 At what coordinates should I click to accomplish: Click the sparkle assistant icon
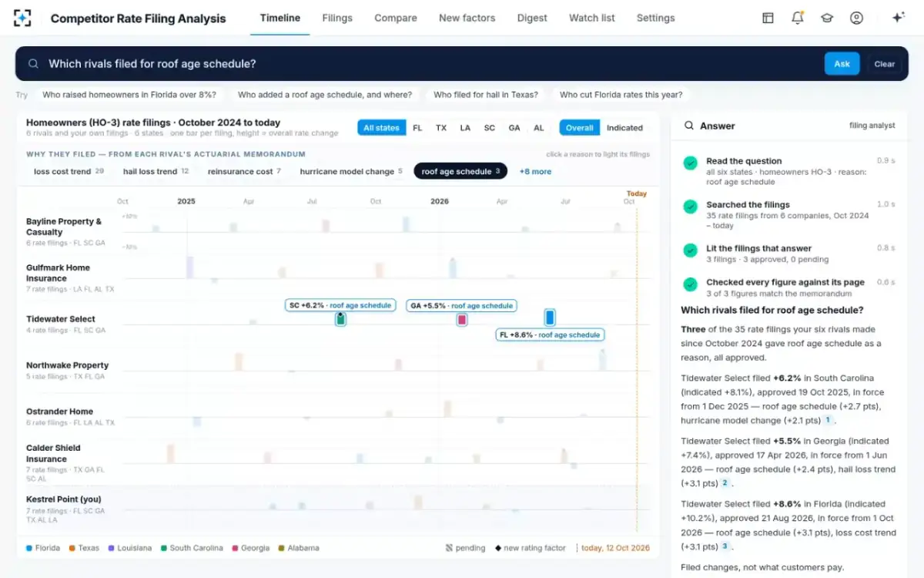click(898, 18)
